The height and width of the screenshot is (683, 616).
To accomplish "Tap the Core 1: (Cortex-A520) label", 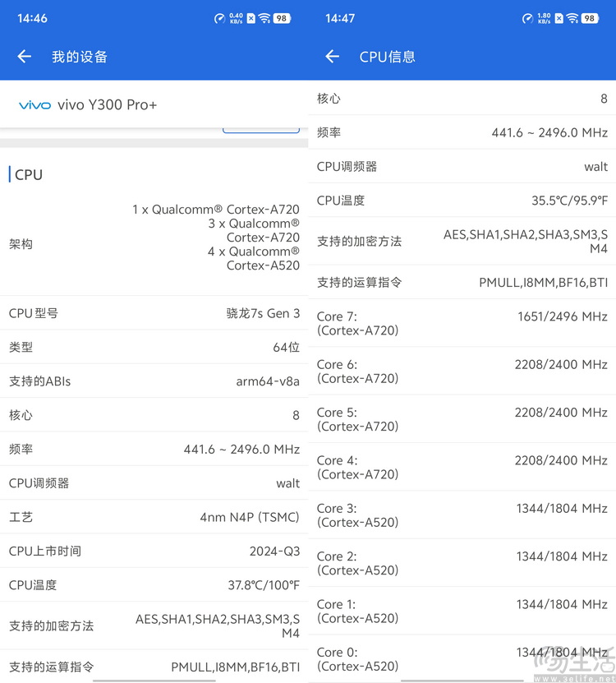I will click(358, 611).
